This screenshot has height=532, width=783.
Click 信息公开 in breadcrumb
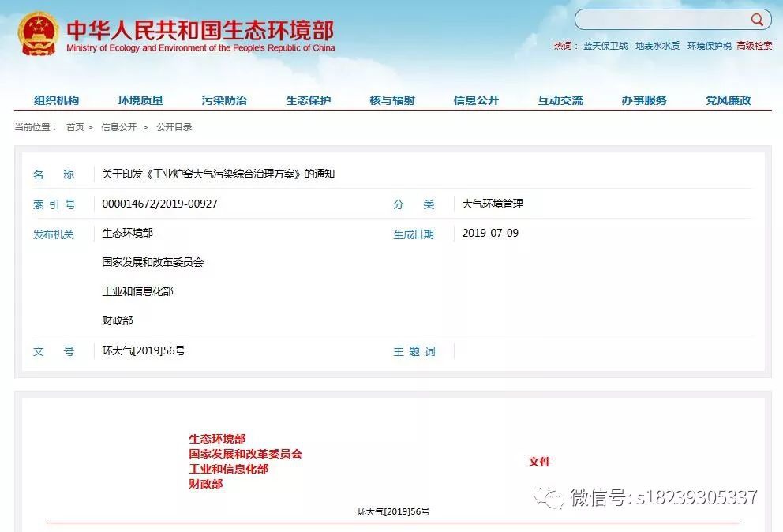point(119,127)
